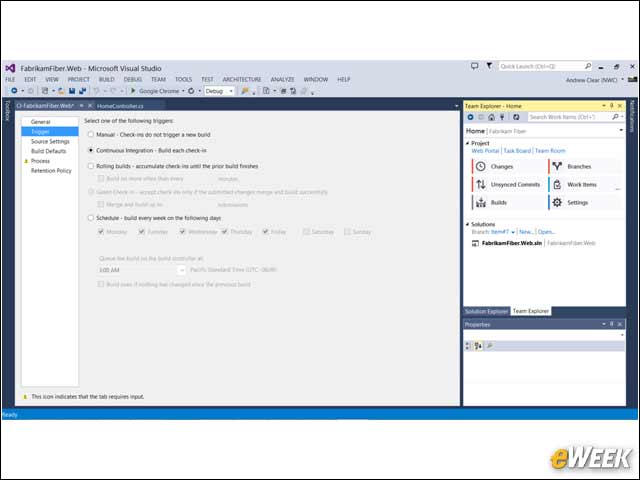Click the Quick Launch magnifier icon
This screenshot has height=480, width=640.
(588, 66)
